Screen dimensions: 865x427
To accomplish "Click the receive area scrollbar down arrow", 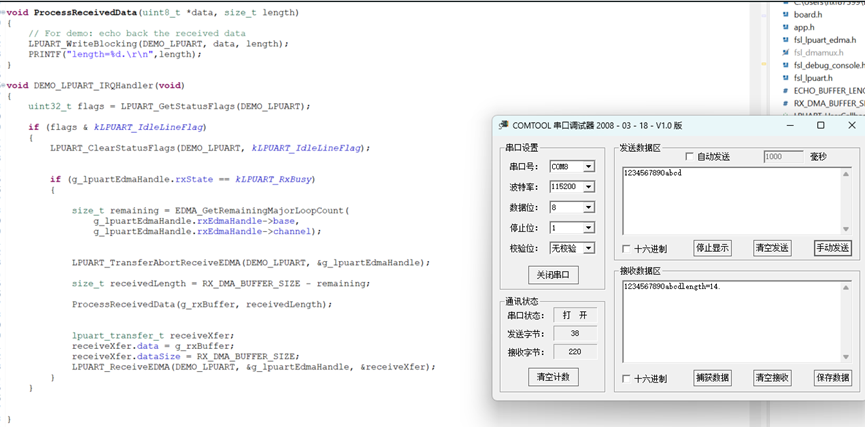I will coord(846,356).
